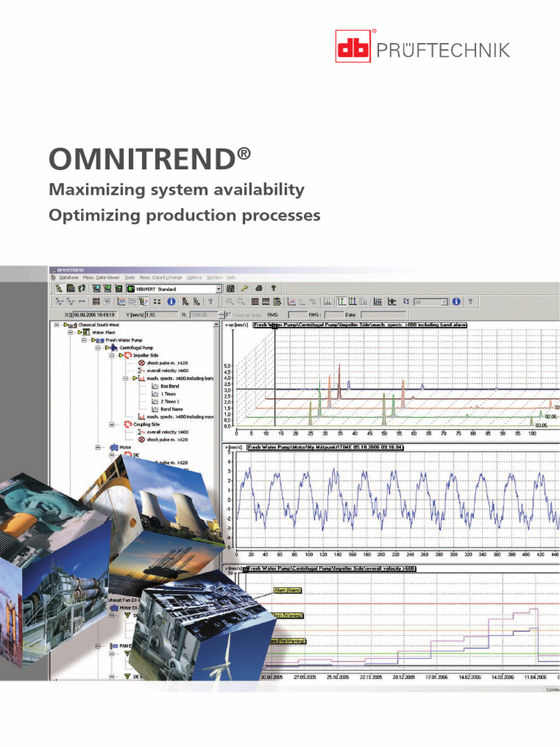Select 'Coupling Side' tree item
Image resolution: width=560 pixels, height=747 pixels.
pos(146,424)
